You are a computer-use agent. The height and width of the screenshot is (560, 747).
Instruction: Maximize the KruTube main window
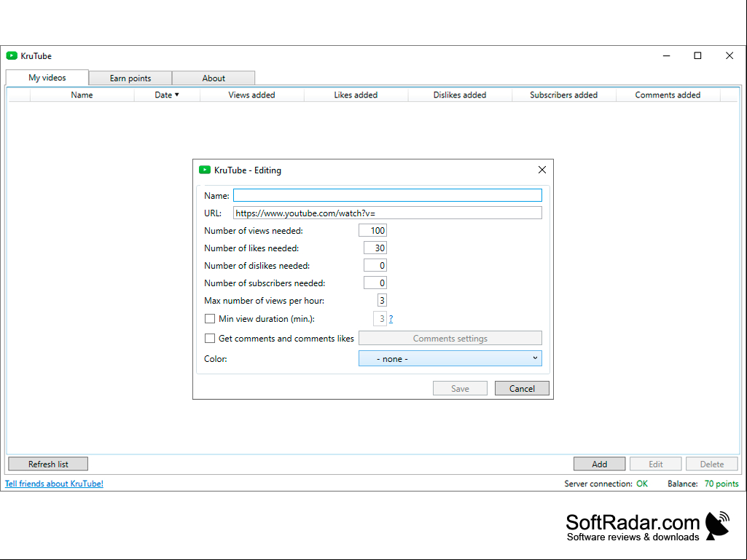[697, 56]
